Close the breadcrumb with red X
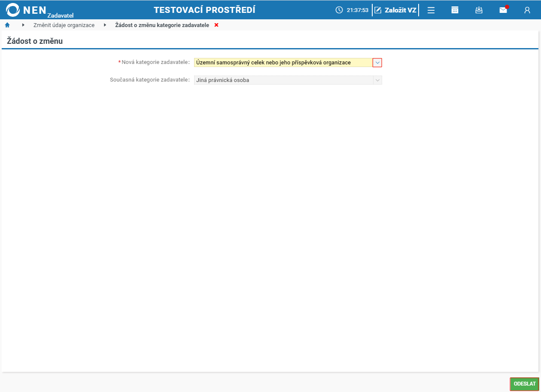The height and width of the screenshot is (392, 541). pyautogui.click(x=216, y=25)
